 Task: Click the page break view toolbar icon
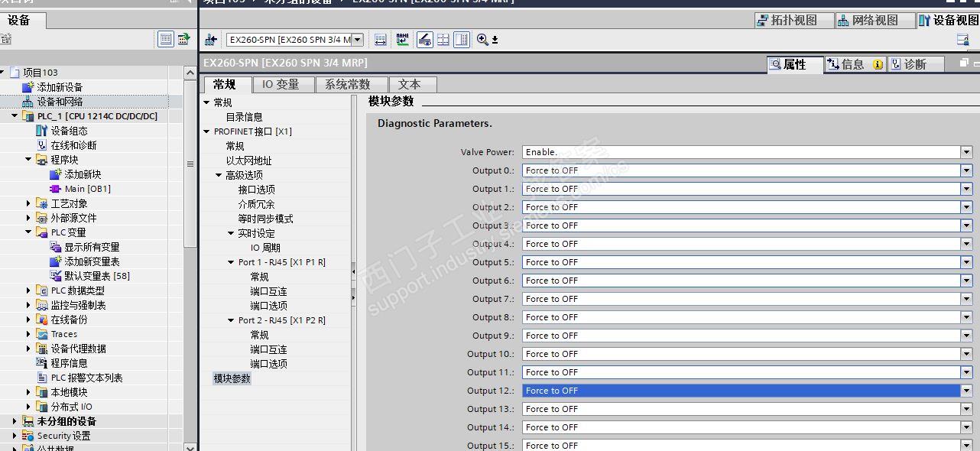pos(462,39)
